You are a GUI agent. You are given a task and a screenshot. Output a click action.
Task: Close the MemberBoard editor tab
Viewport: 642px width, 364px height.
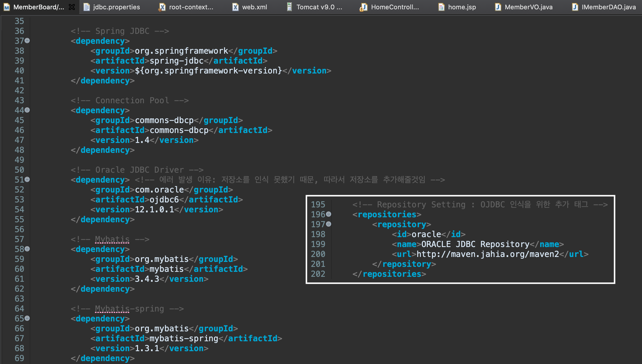click(72, 7)
